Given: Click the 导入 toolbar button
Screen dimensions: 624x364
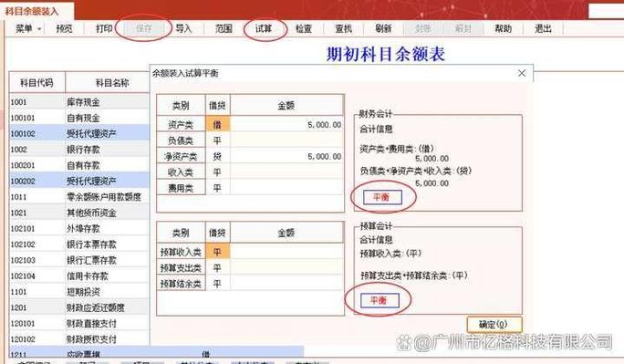Looking at the screenshot, I should [183, 28].
